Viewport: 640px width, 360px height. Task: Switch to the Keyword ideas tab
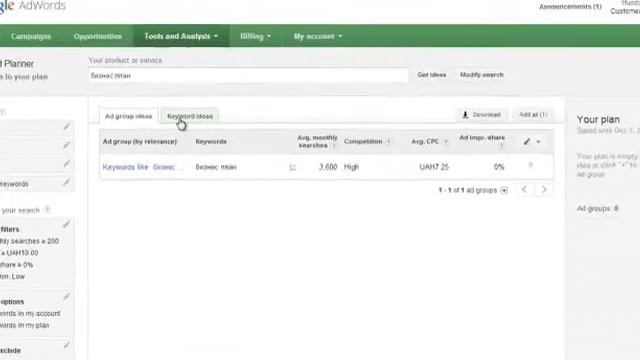(x=190, y=116)
